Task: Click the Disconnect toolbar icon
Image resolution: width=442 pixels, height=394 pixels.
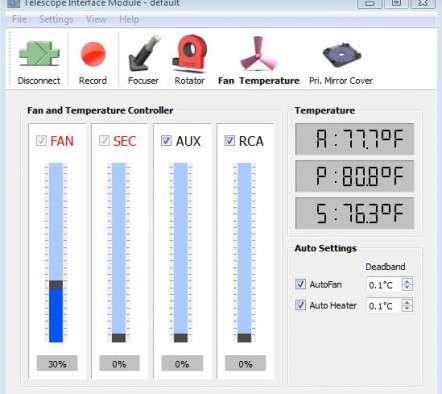Action: (39, 54)
